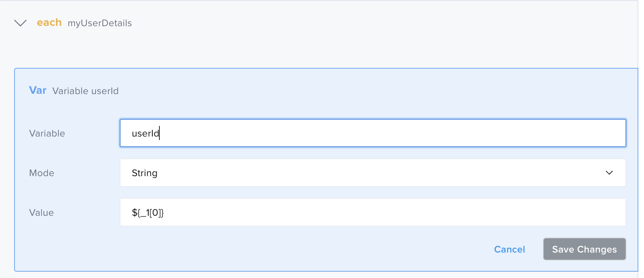
Task: Click the myUserDetails loop label
Action: 100,23
